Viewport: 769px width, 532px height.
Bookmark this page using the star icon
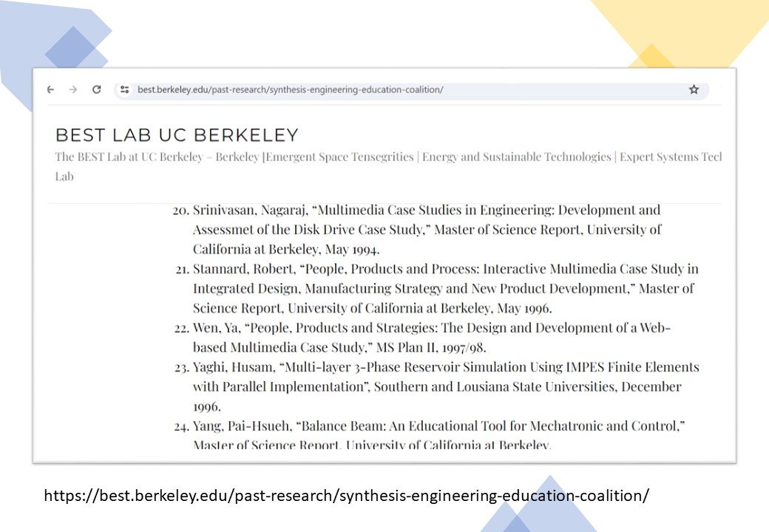coord(694,89)
